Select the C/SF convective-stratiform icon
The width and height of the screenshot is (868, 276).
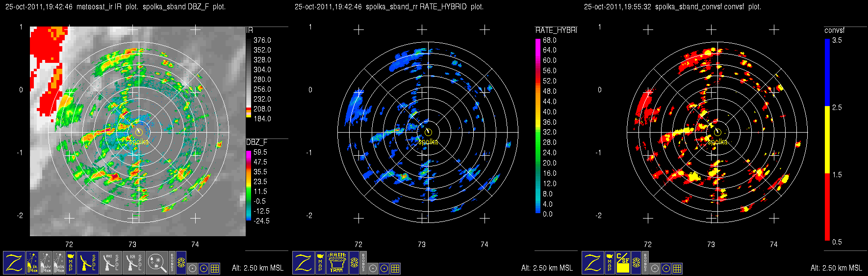tap(623, 263)
